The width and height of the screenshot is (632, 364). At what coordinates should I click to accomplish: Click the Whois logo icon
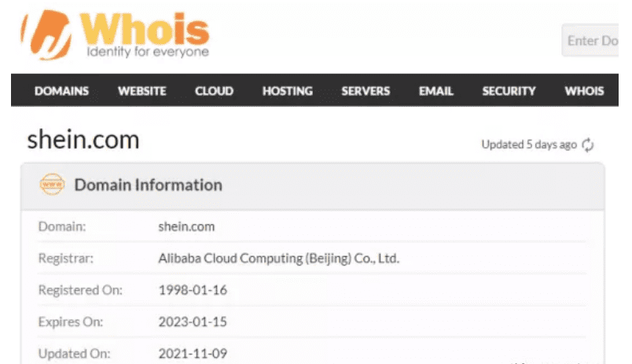(47, 36)
